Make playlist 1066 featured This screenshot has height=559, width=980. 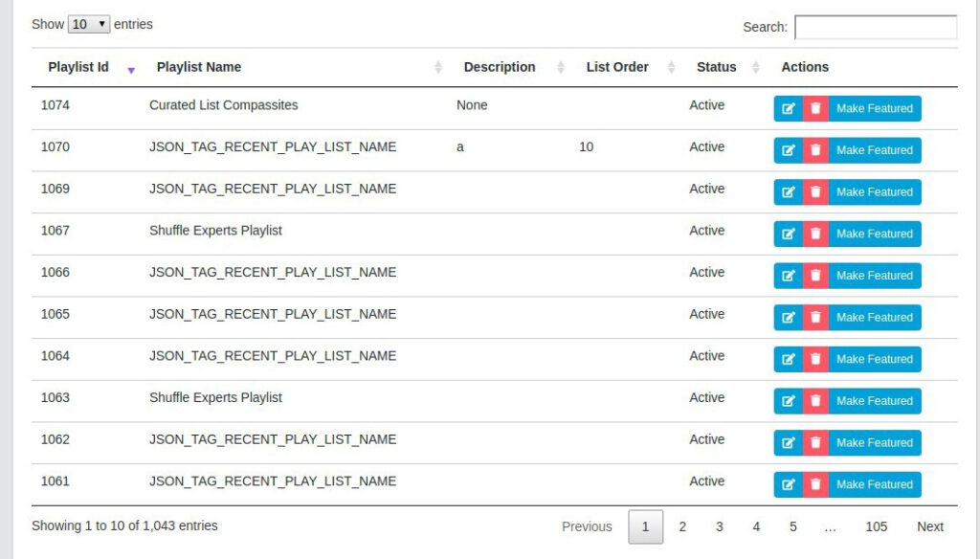875,276
